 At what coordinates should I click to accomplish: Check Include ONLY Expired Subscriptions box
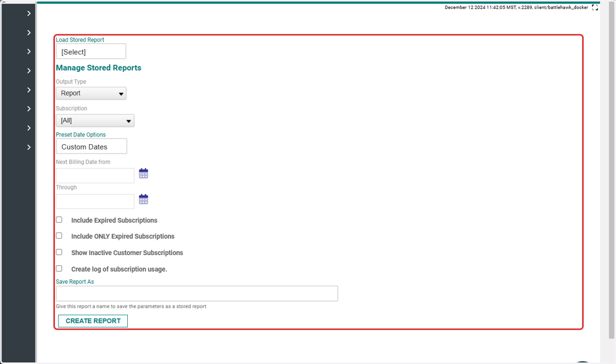pos(59,236)
